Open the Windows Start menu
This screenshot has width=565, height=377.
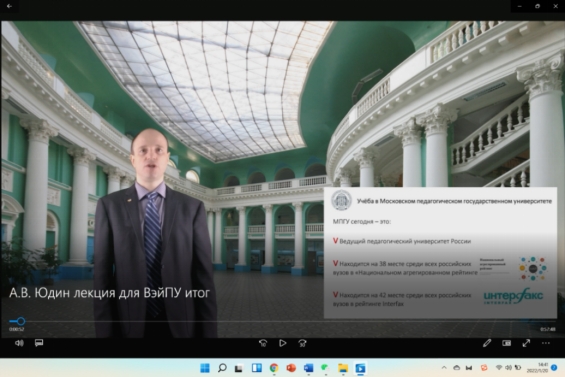click(x=205, y=368)
